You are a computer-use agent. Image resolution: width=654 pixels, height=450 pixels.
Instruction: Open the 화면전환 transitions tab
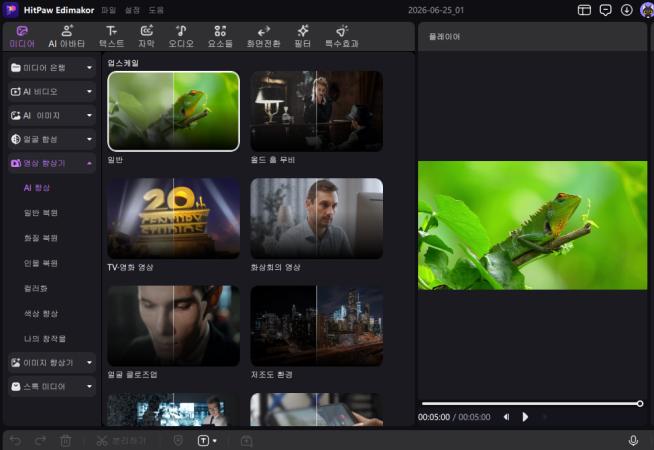[264, 36]
